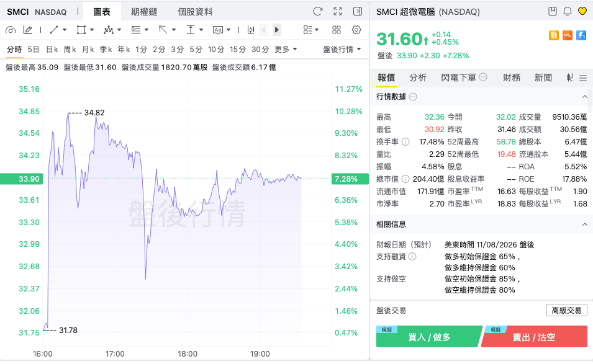The height and width of the screenshot is (364, 593).
Task: Open options circle beside 閃電下單
Action: pyautogui.click(x=483, y=77)
